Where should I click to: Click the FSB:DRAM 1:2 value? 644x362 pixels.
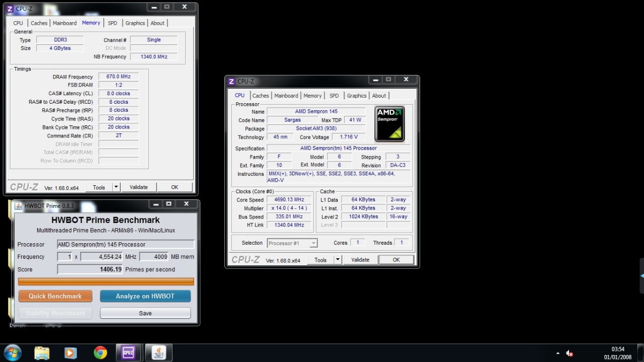point(119,85)
